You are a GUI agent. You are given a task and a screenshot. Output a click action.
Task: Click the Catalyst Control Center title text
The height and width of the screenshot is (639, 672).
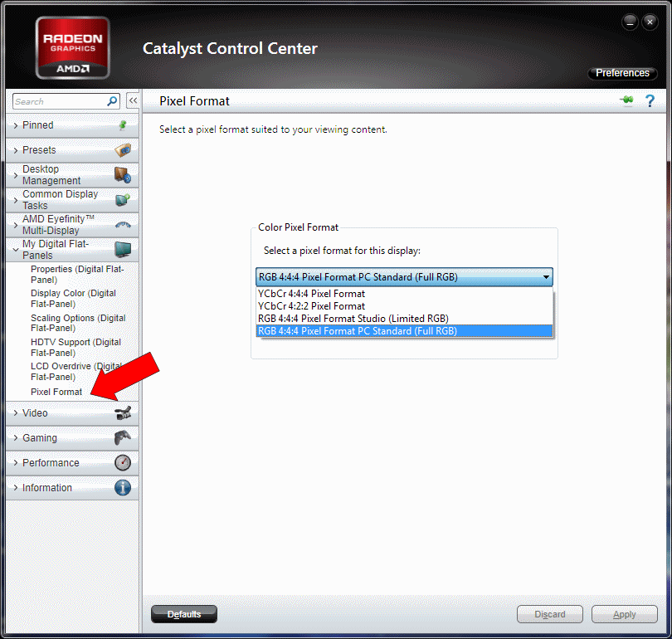(x=230, y=48)
